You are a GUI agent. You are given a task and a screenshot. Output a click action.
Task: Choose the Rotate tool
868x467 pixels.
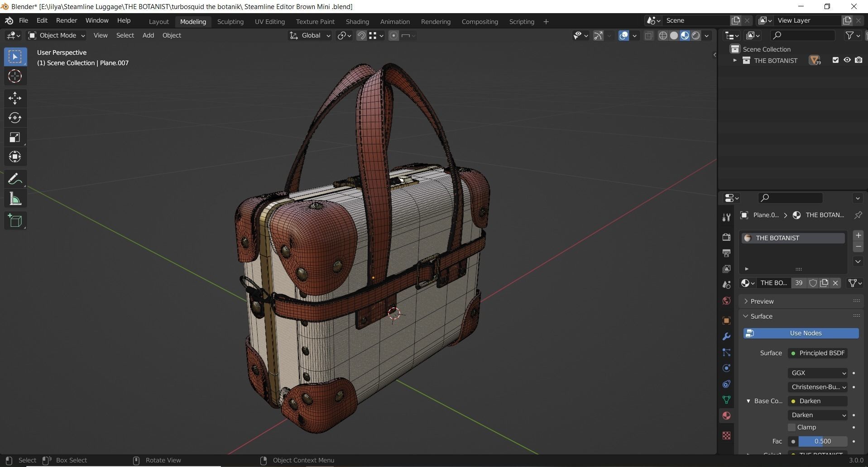15,118
